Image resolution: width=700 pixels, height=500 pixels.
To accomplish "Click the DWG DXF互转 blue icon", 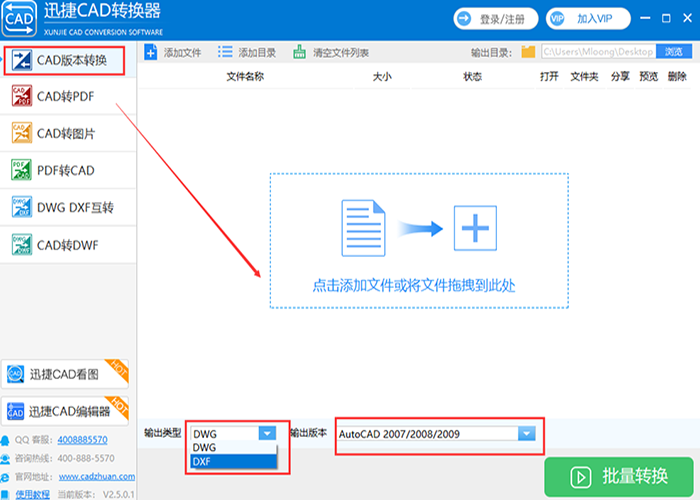I will point(21,207).
